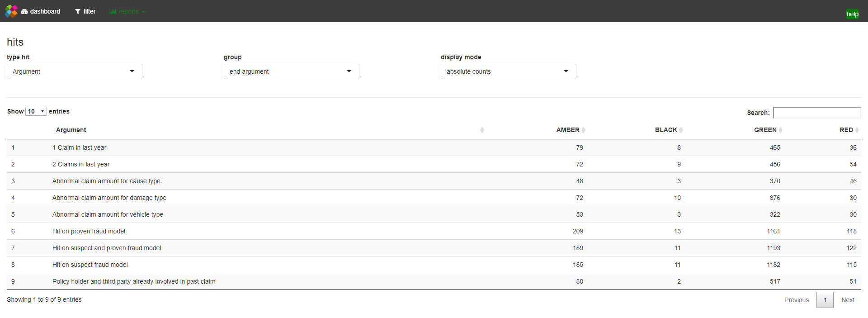Sort by BLACK column sort arrows
This screenshot has width=868, height=318.
[x=681, y=130]
